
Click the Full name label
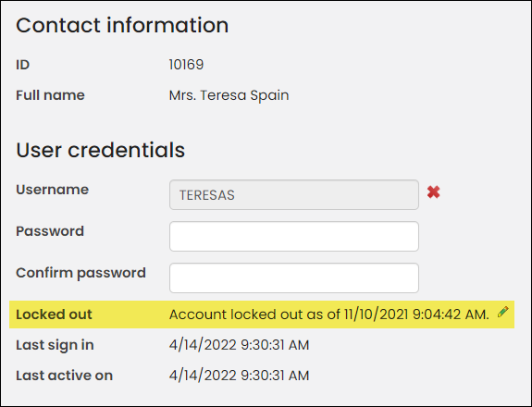tap(50, 95)
